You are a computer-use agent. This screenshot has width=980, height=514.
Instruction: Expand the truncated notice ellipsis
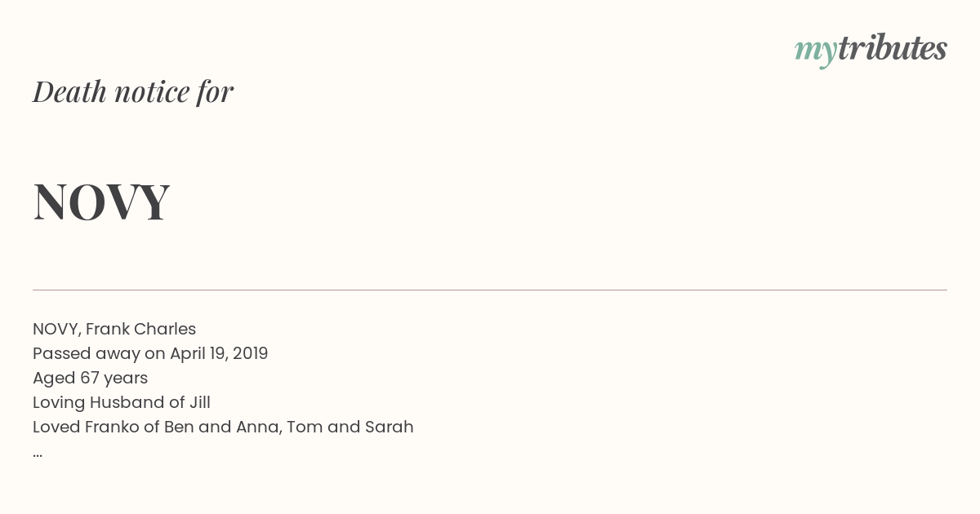coord(38,454)
